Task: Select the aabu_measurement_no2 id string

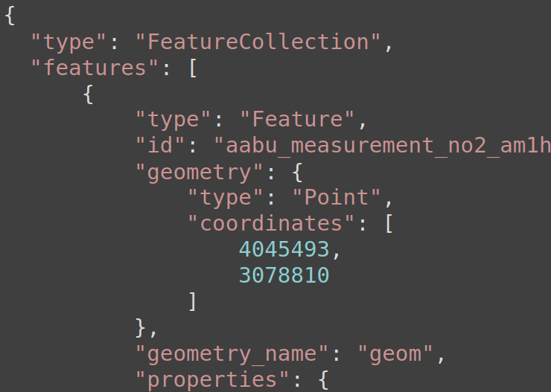Action: 382,145
